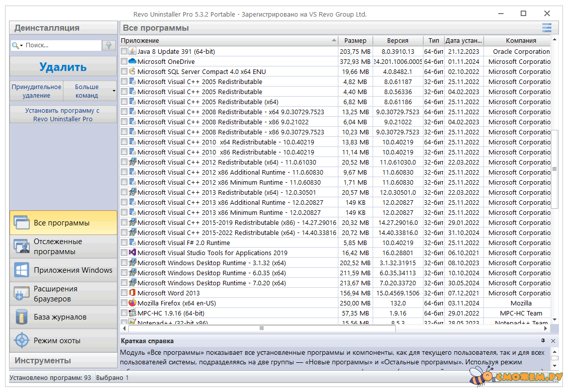
Task: Click the Microsoft OneDrive cloud icon
Action: [132, 61]
